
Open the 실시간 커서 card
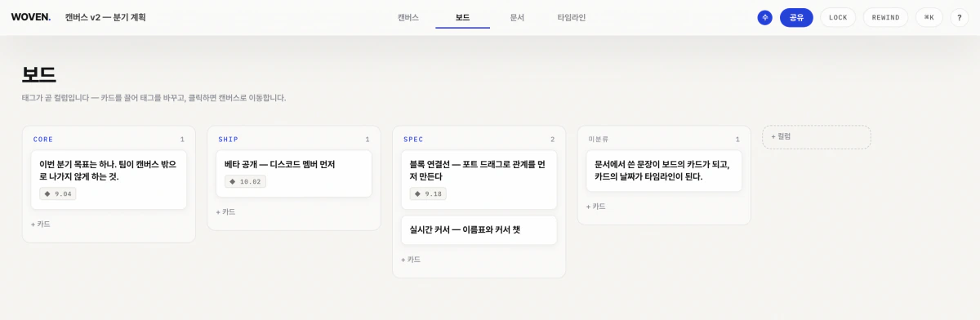(479, 229)
